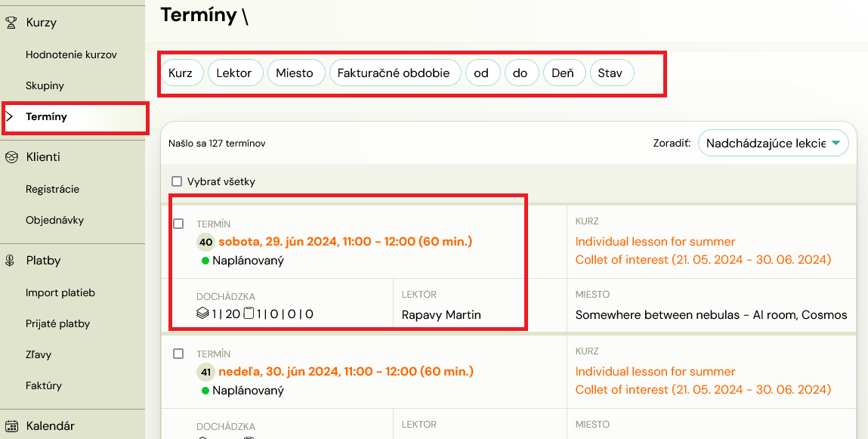Select the checkbox for nedeľa 30. jún termín
This screenshot has width=868, height=439.
pos(178,354)
